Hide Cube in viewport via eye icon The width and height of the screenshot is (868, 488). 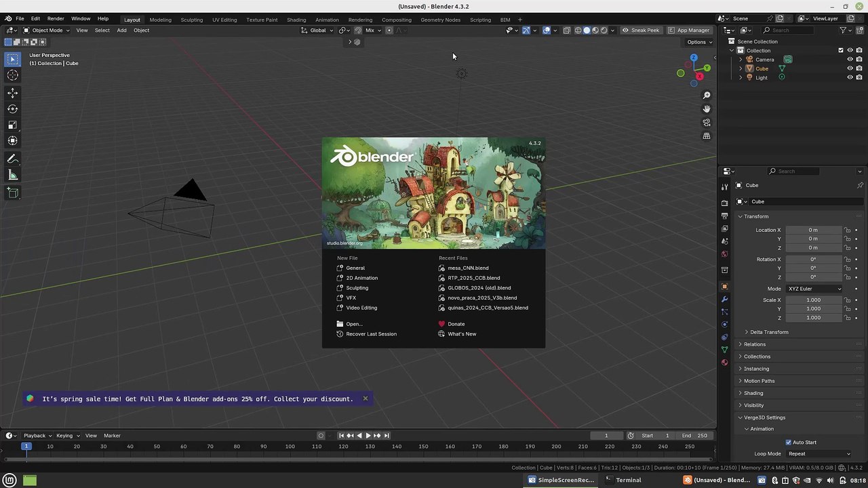click(x=850, y=68)
